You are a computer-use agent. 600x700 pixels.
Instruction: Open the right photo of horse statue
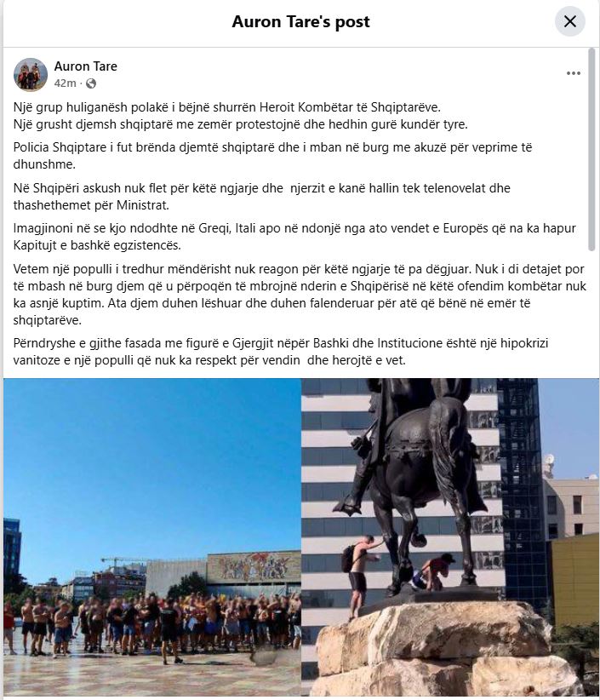tap(450, 537)
